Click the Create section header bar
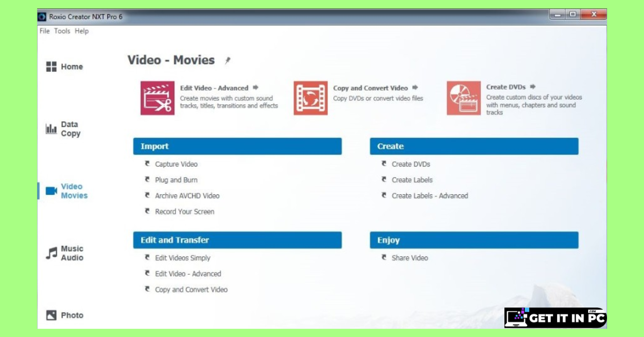This screenshot has height=337, width=644. click(x=474, y=146)
